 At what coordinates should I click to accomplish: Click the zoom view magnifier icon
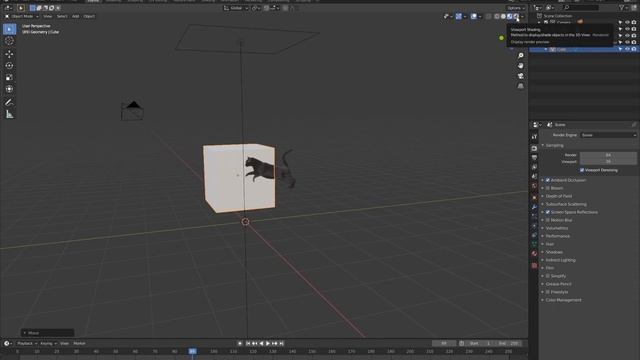520,56
